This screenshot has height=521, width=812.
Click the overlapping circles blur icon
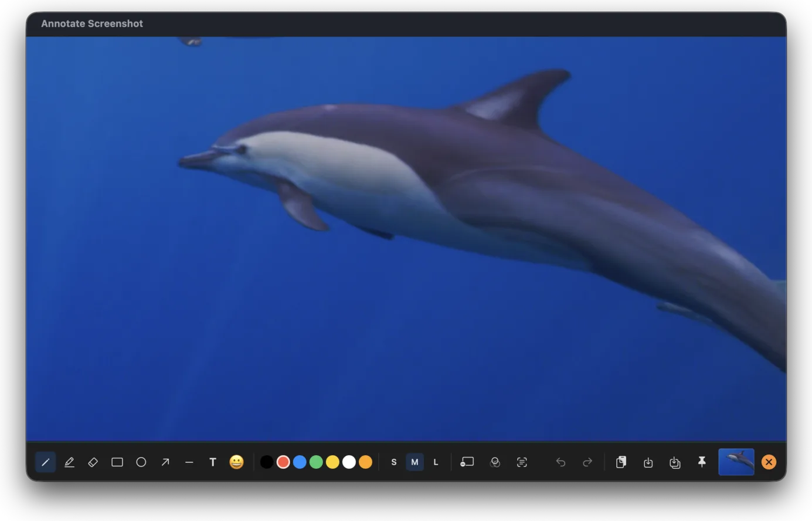pyautogui.click(x=495, y=462)
